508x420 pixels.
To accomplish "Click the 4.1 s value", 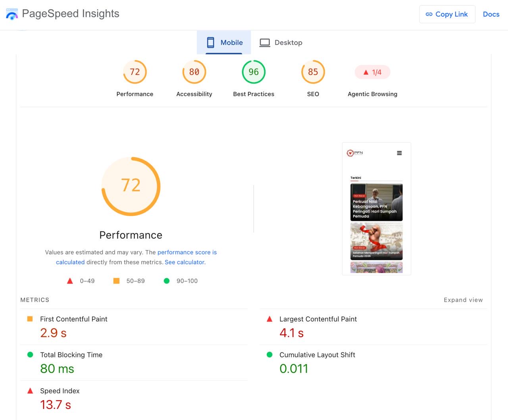I will tap(291, 333).
